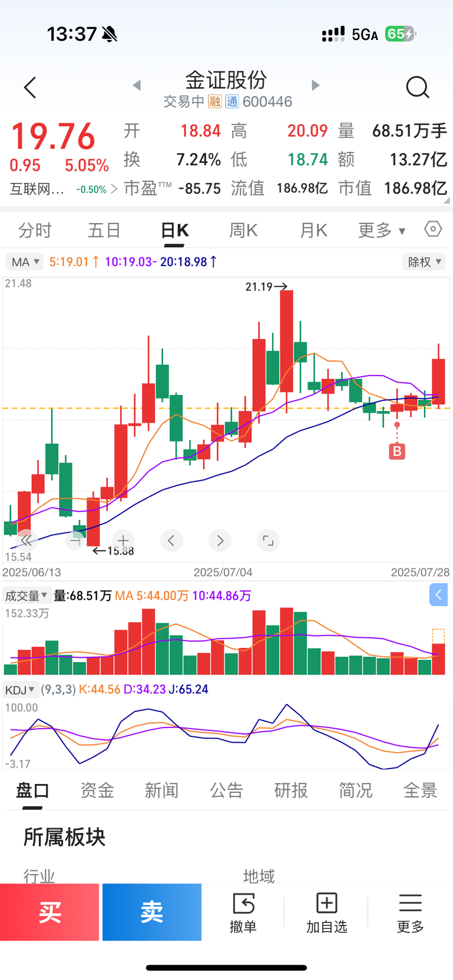Screen dimensions: 453x980
Task: Tap corner triangle expanding quote details
Action: tap(448, 200)
